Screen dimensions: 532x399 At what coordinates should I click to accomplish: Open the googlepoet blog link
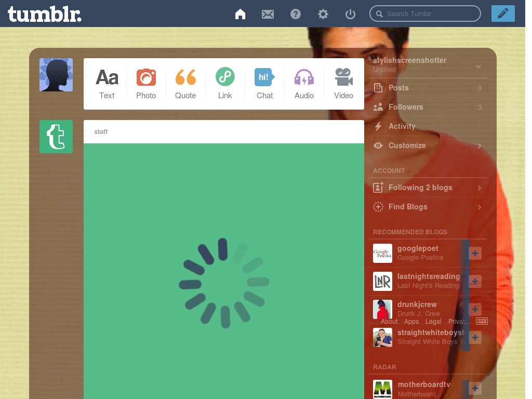tap(418, 248)
